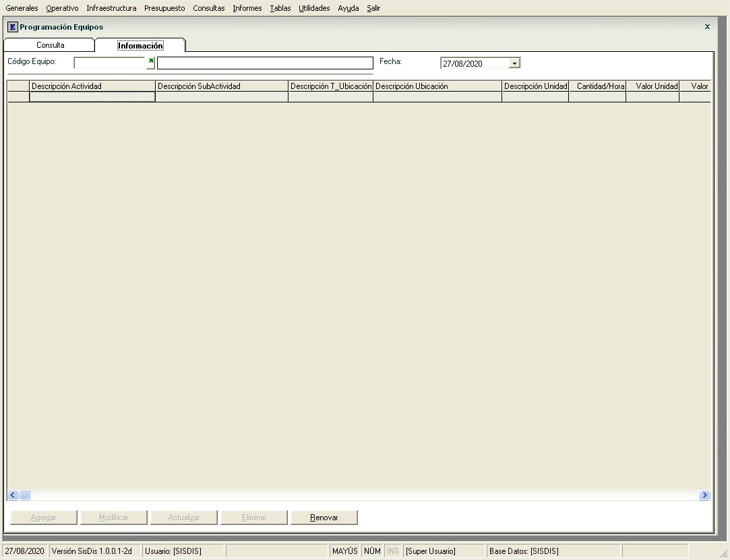Open the Fecha date dropdown

click(x=514, y=63)
